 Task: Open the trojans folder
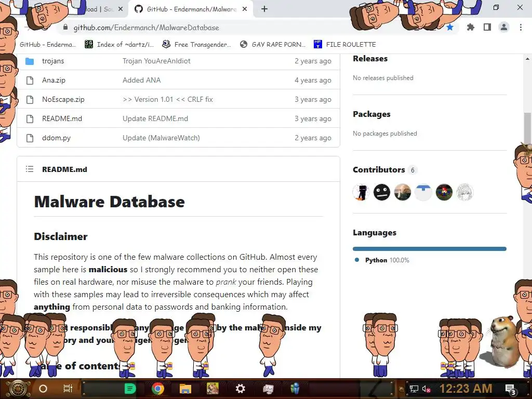tap(53, 61)
